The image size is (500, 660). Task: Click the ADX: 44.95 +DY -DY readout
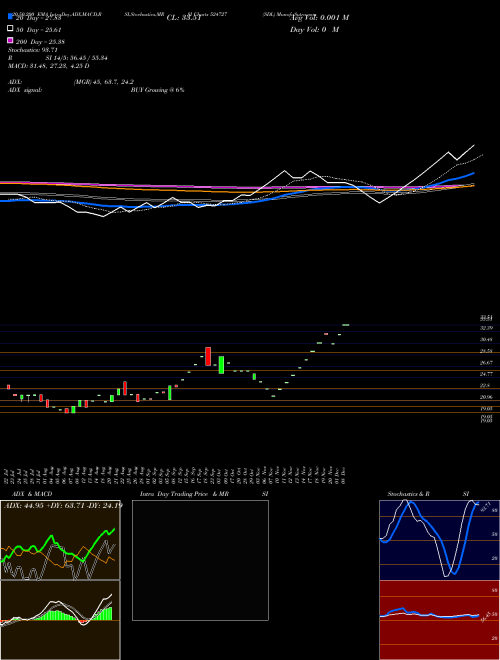click(63, 505)
